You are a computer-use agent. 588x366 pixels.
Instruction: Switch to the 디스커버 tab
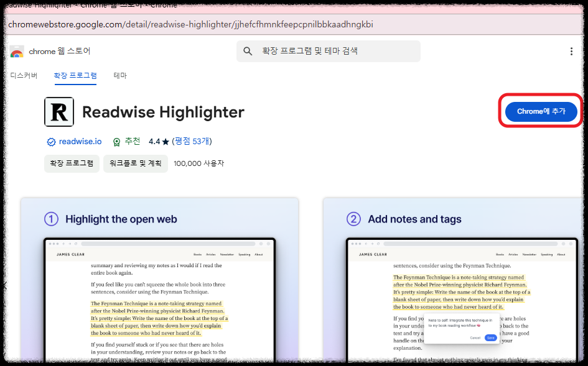[x=24, y=75]
